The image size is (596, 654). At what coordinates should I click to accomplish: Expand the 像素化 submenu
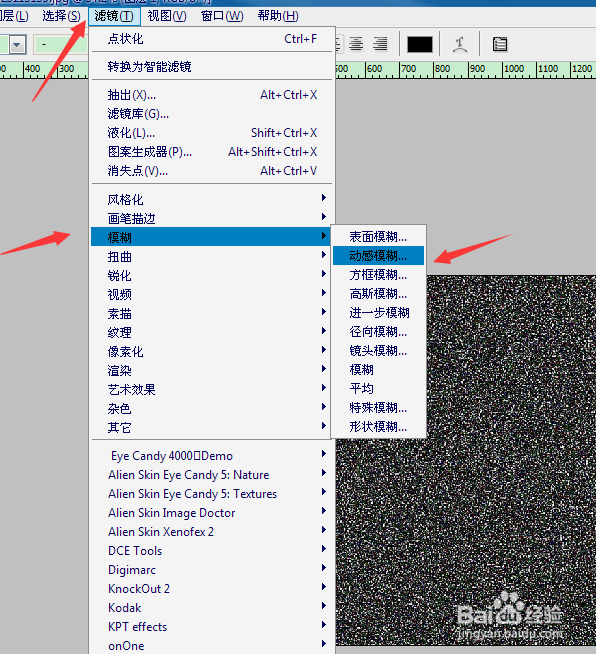[212, 351]
